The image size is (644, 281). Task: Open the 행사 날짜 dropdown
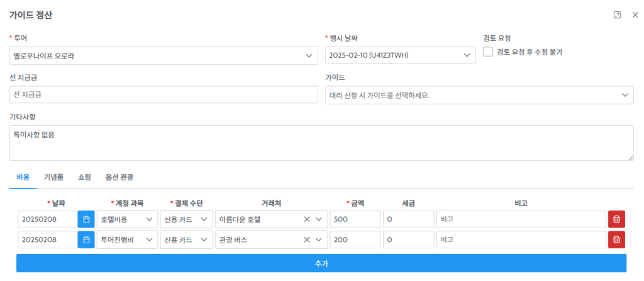(400, 55)
